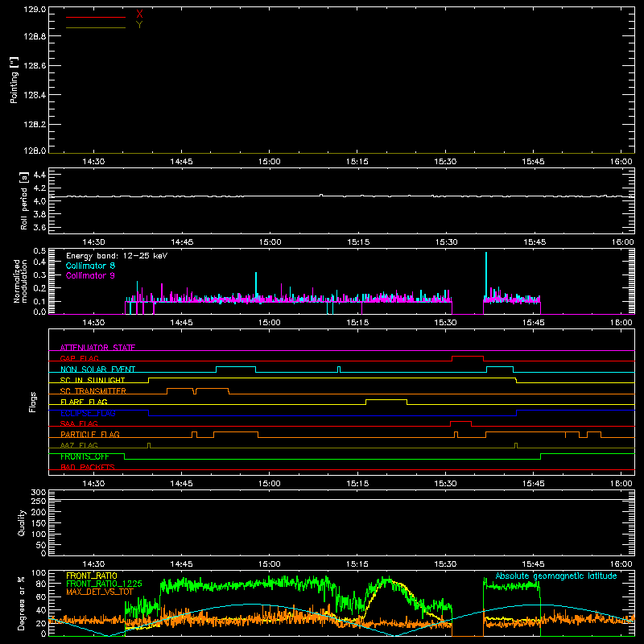Select the X legend label
This screenshot has width=644, height=644.
(139, 14)
